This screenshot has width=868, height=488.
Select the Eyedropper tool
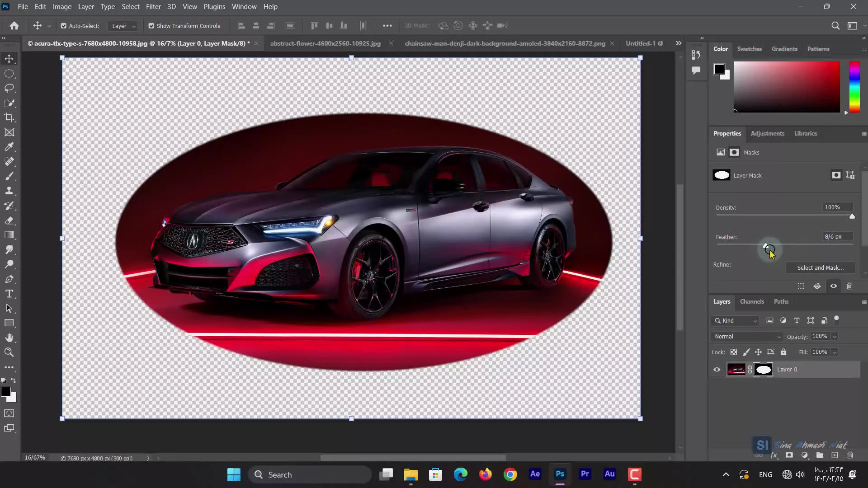pos(9,147)
